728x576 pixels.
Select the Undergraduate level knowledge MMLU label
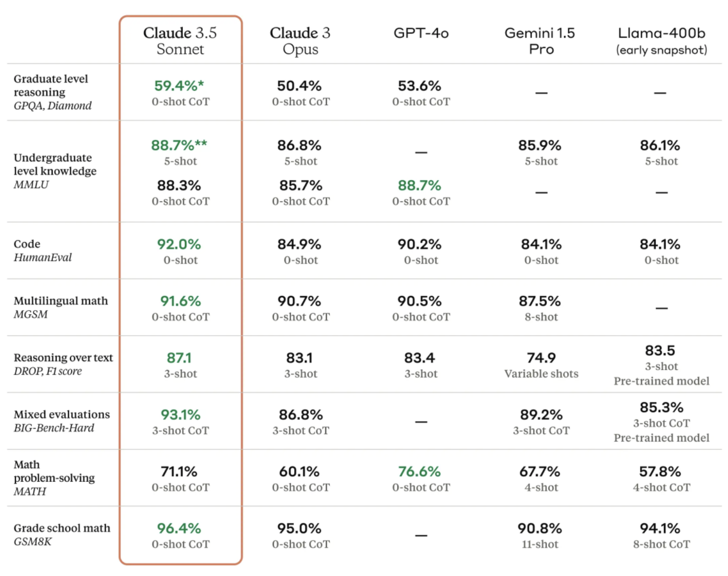click(55, 171)
